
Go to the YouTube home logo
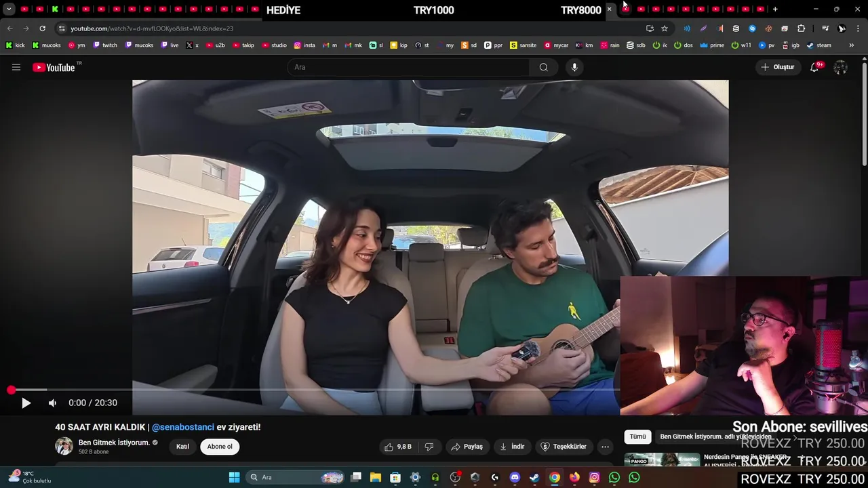click(x=54, y=67)
